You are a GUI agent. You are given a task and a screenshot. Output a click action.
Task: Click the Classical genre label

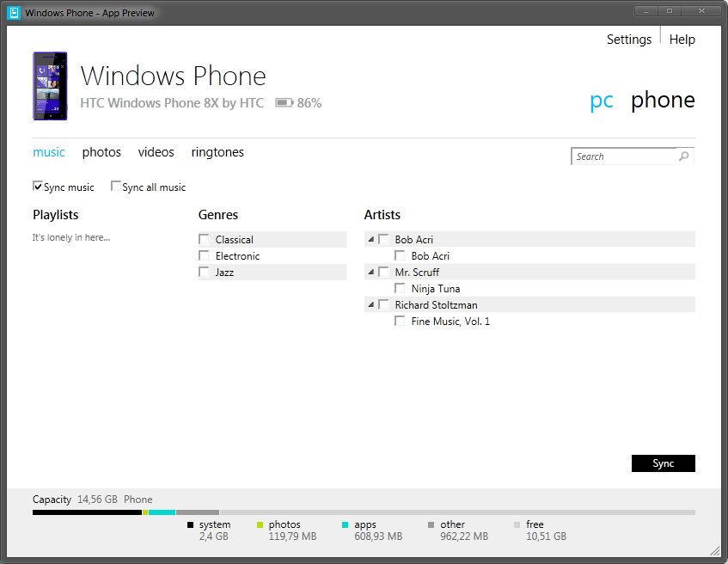[235, 240]
